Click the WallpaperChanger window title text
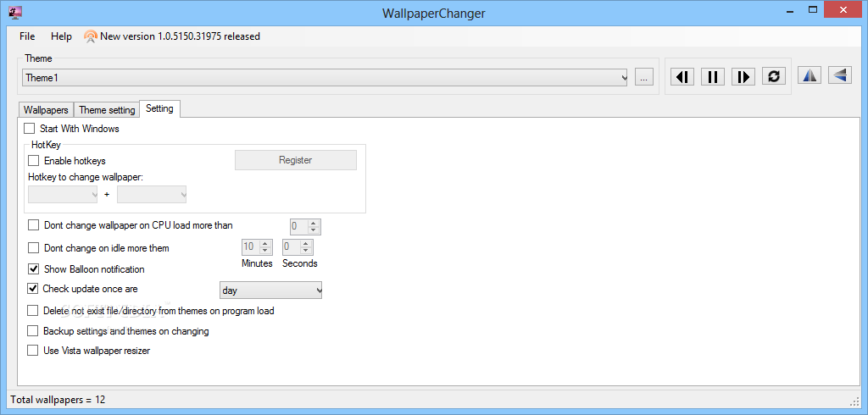This screenshot has width=868, height=415. point(433,14)
